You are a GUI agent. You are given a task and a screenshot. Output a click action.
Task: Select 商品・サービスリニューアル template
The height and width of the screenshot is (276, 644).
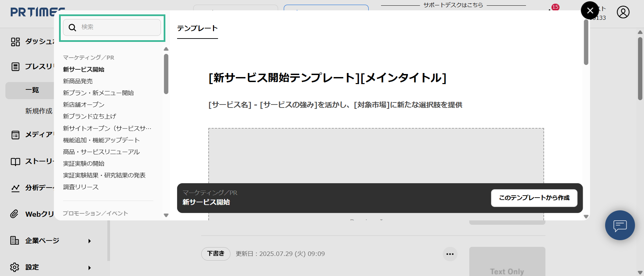[101, 152]
